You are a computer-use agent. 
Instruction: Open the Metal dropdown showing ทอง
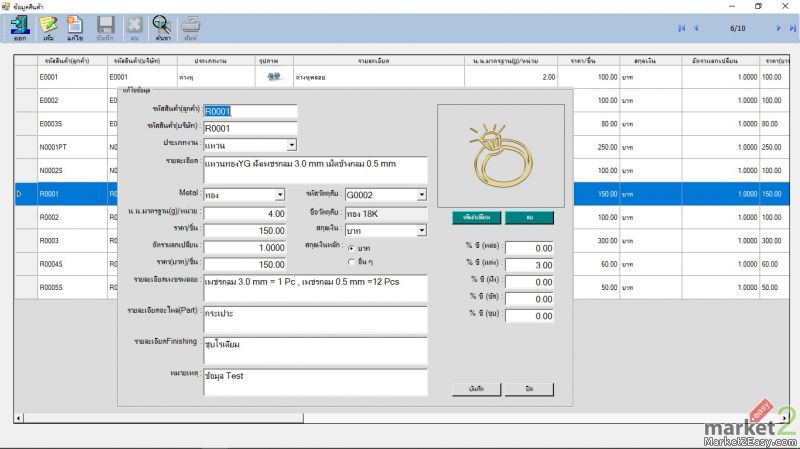coord(280,195)
